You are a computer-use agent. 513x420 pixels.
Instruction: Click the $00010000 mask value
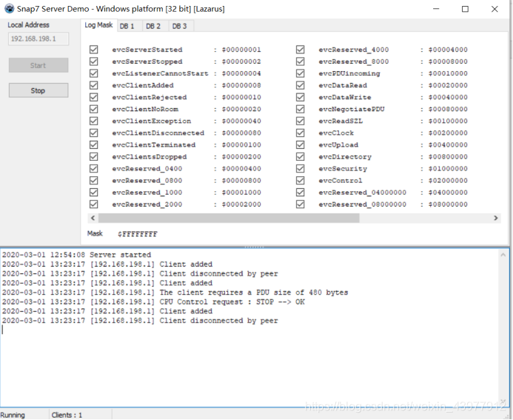(x=448, y=73)
